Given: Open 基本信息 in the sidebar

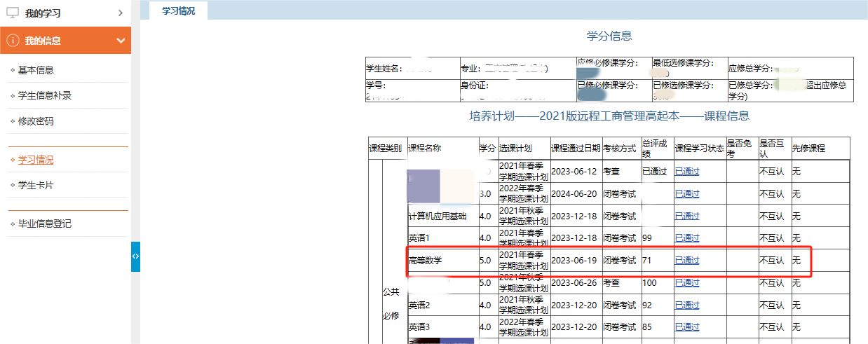Looking at the screenshot, I should [36, 70].
